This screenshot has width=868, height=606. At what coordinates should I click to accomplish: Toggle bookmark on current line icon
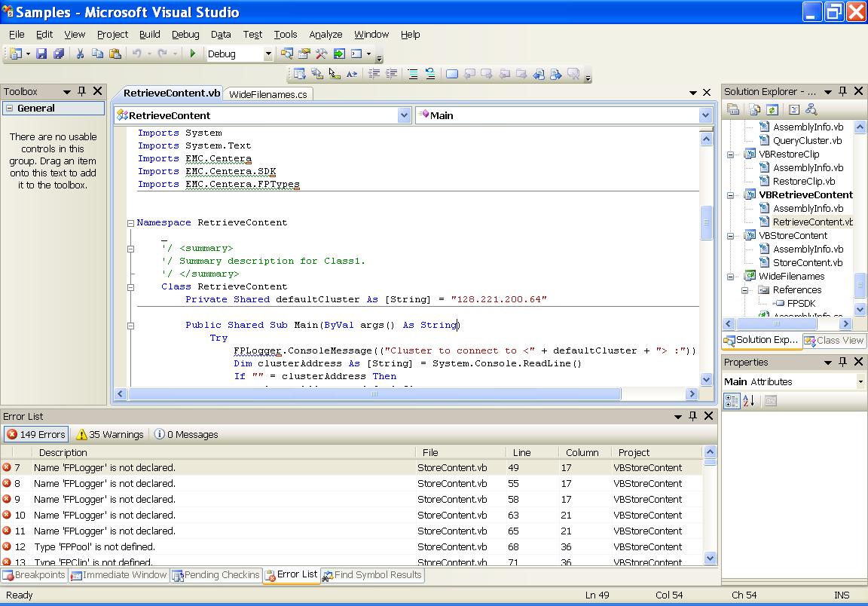pos(452,74)
